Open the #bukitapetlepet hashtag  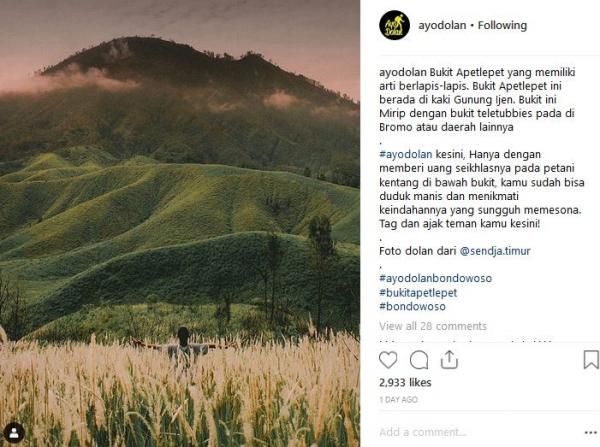pos(418,293)
